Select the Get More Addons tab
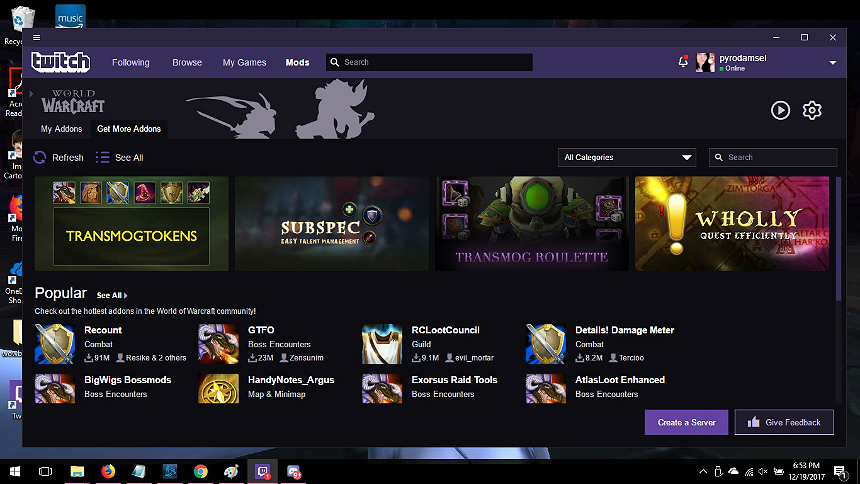 pos(129,129)
